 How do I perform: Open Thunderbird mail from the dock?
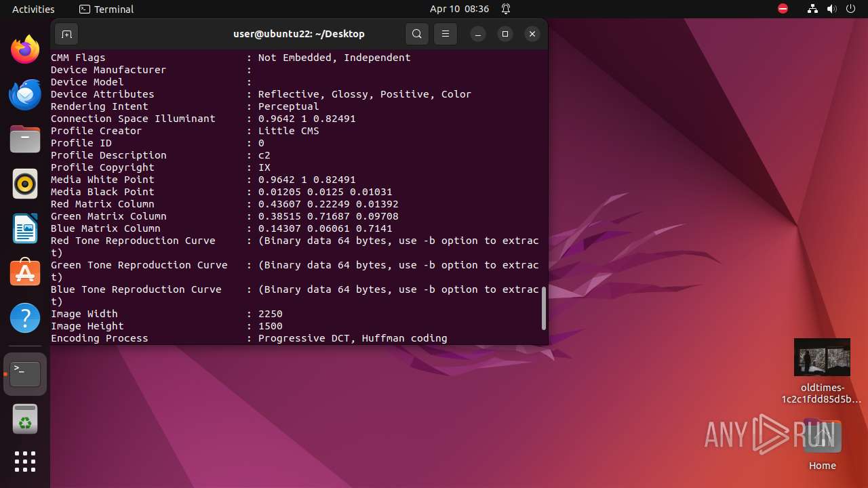(25, 94)
